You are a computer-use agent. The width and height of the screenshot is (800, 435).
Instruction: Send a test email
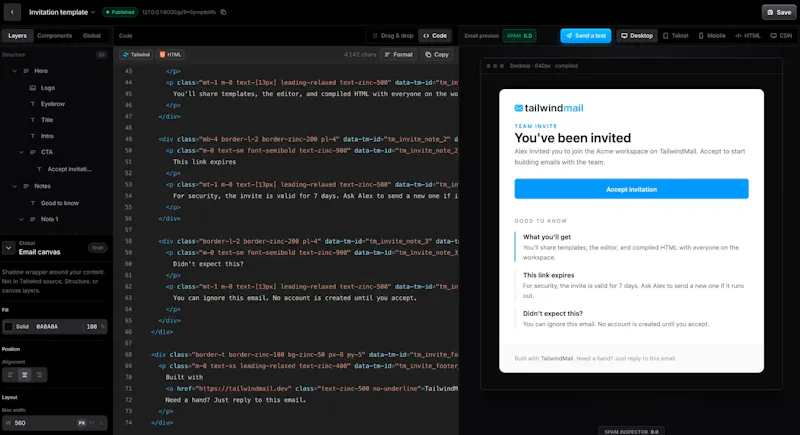pos(585,36)
